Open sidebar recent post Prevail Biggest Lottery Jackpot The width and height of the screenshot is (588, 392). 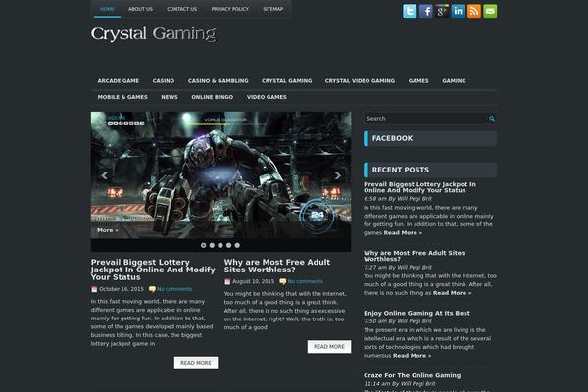point(419,187)
